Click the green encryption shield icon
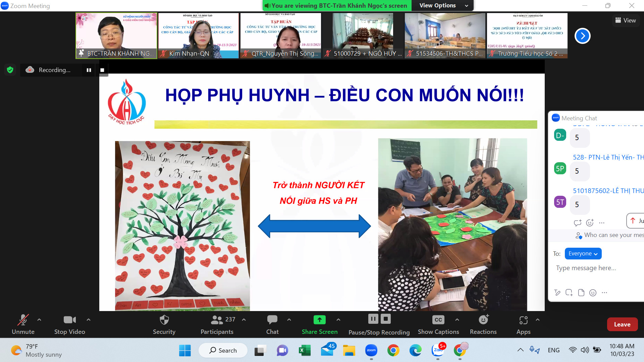The height and width of the screenshot is (362, 644). [10, 70]
